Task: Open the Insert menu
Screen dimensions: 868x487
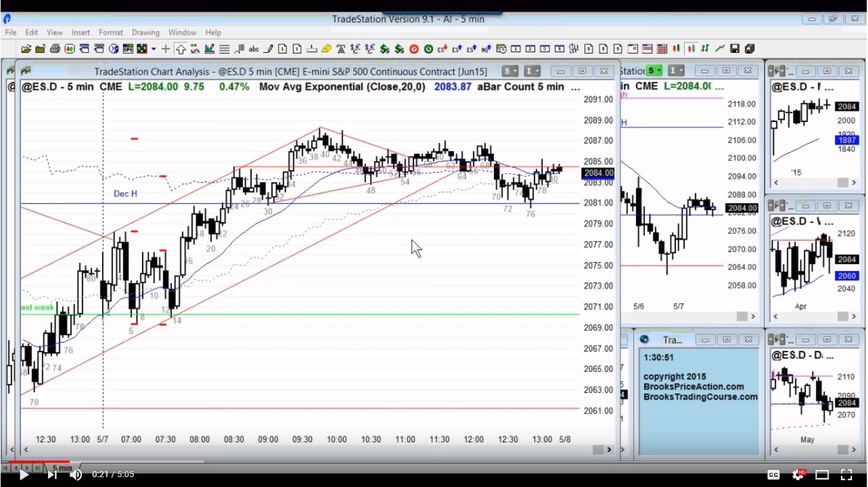Action: (81, 32)
